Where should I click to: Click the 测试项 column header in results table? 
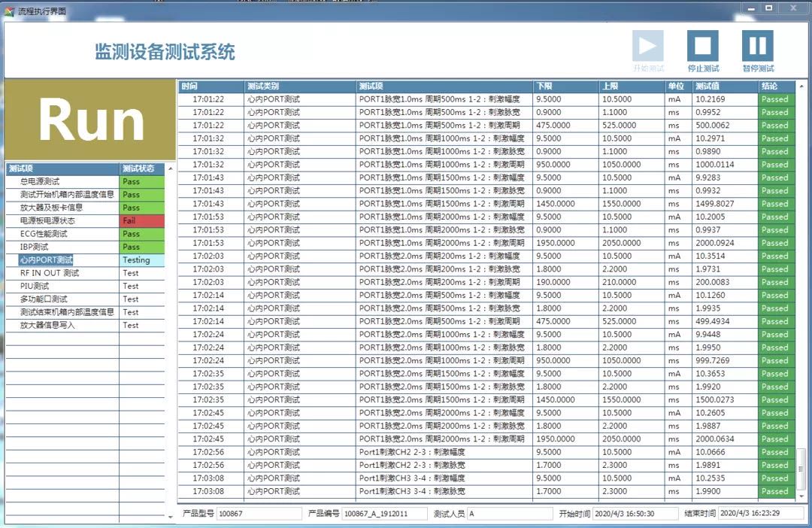pyautogui.click(x=444, y=86)
